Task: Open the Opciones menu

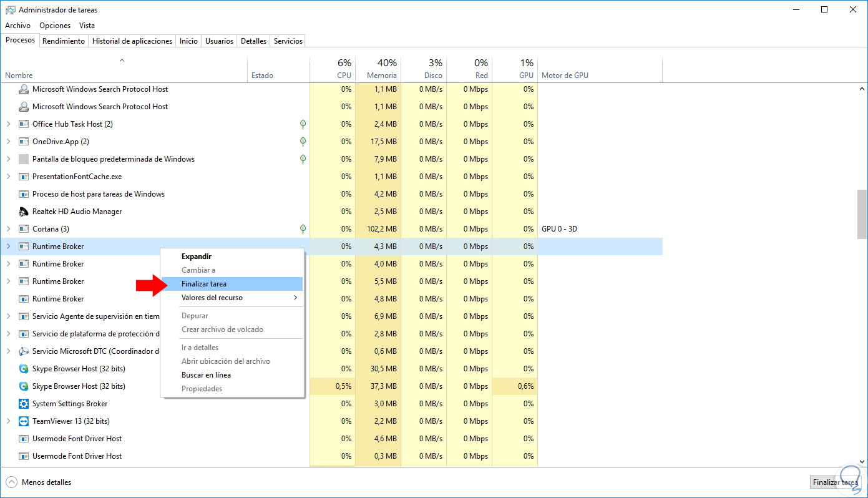Action: [x=55, y=26]
